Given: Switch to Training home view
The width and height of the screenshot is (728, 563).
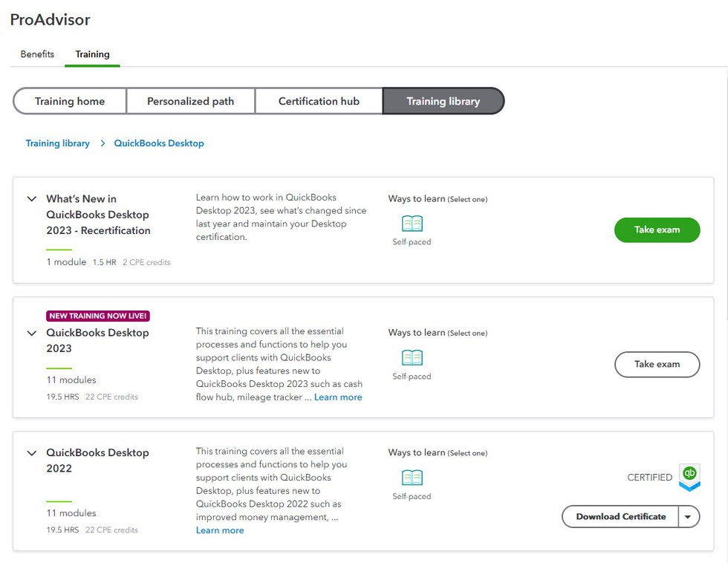Looking at the screenshot, I should click(x=70, y=101).
